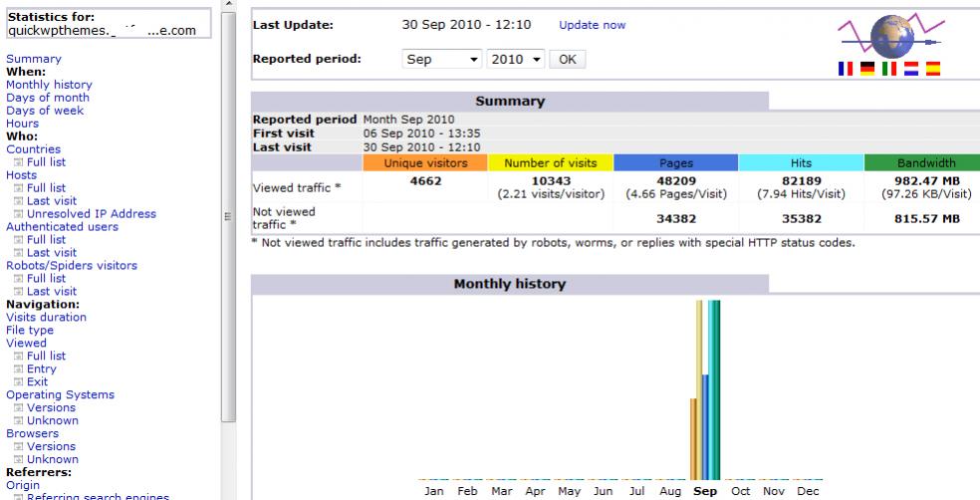Select the Dutch flag language icon

pyautogui.click(x=910, y=69)
